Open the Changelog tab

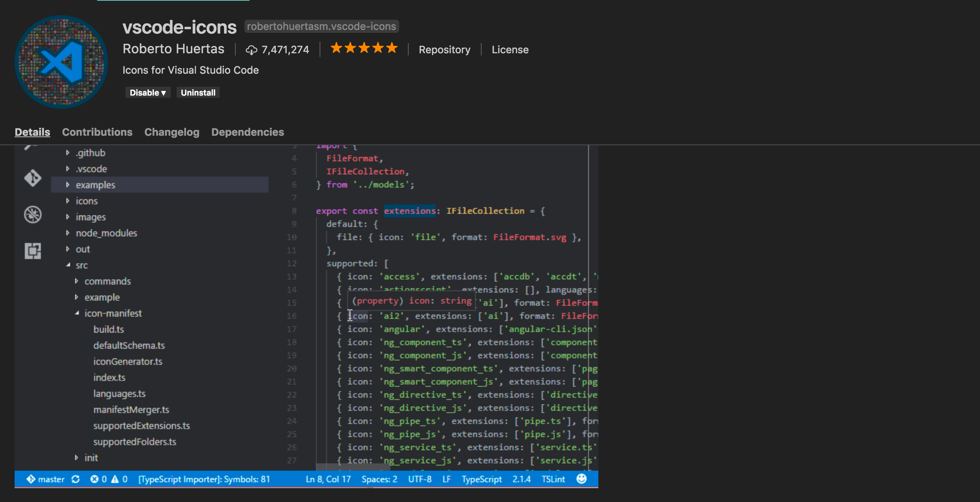(x=172, y=132)
